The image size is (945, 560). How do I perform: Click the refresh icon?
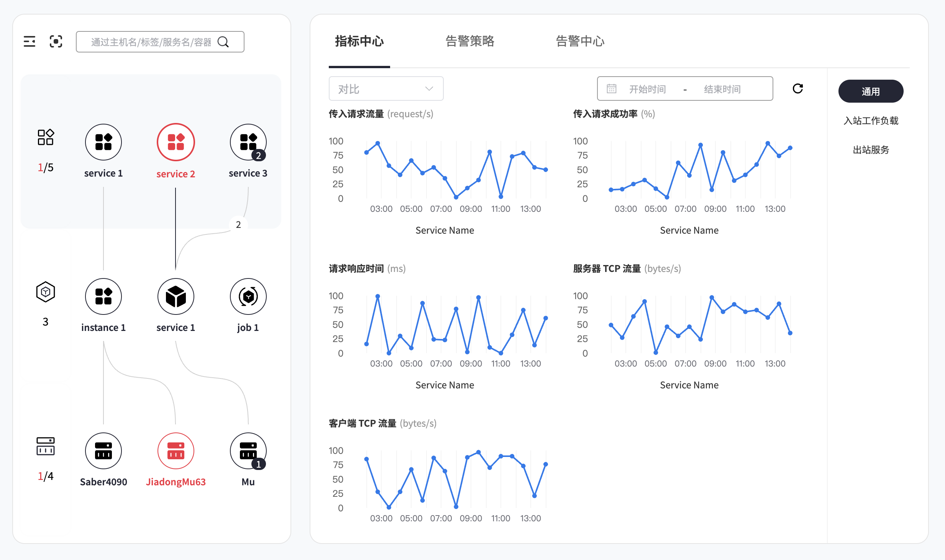coord(798,88)
